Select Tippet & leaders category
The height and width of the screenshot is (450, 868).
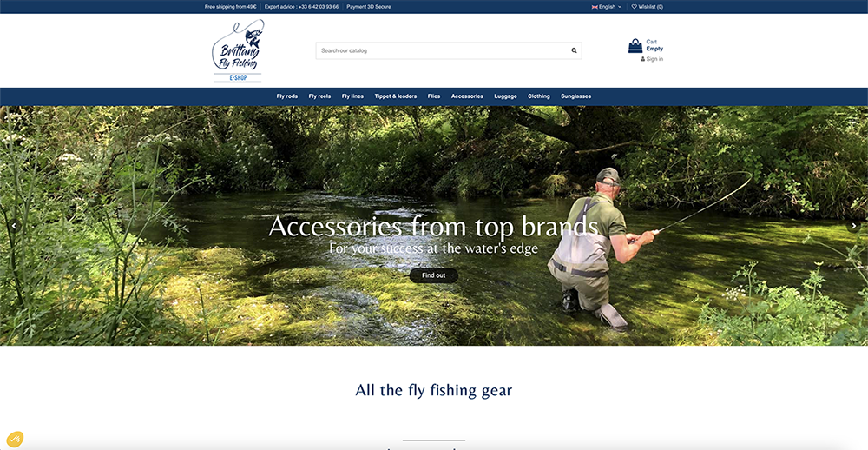[396, 96]
